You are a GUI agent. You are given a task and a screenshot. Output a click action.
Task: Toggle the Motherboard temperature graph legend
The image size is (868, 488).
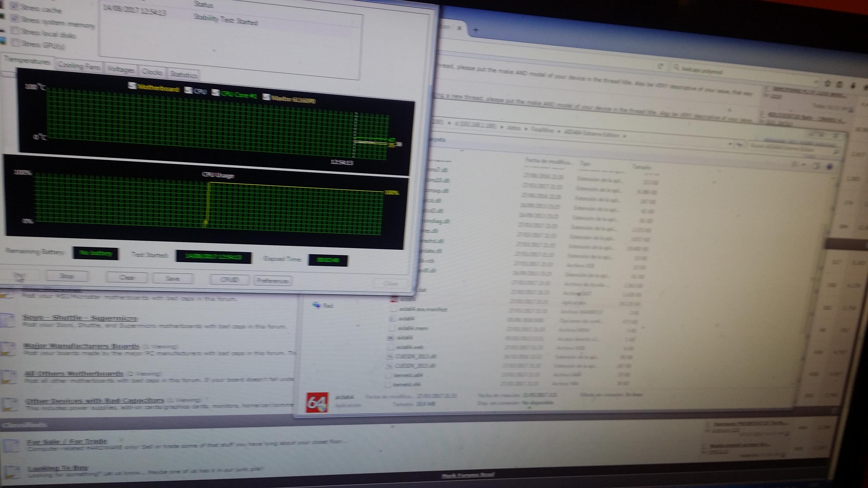(132, 86)
